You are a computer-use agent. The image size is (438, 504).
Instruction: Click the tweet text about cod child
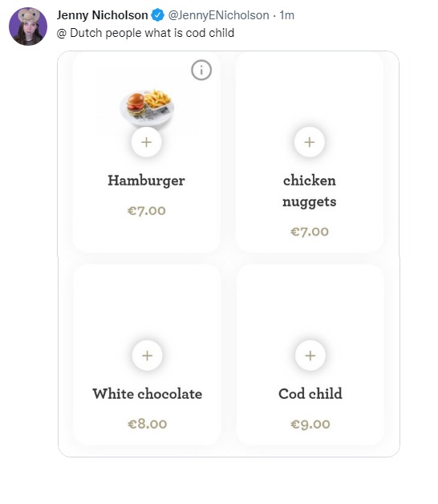(x=145, y=33)
